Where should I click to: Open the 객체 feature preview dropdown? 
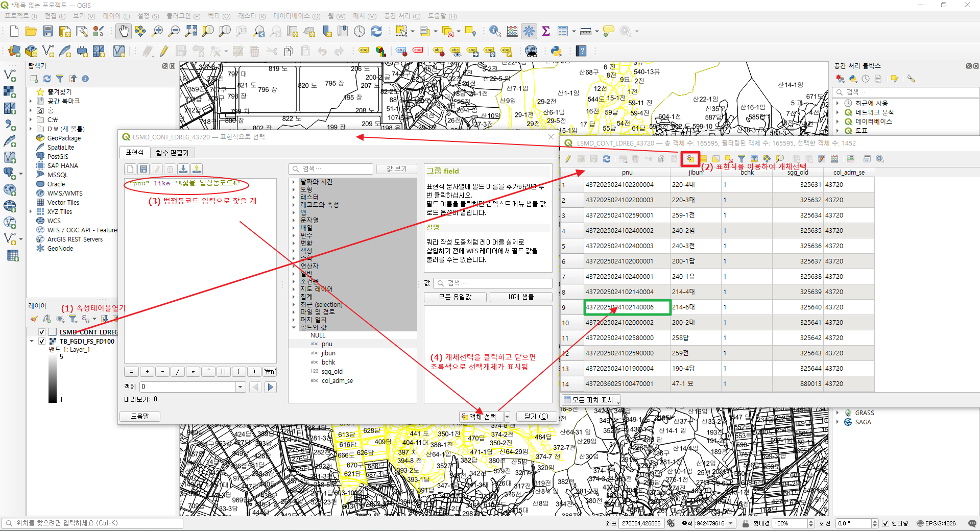(x=241, y=387)
